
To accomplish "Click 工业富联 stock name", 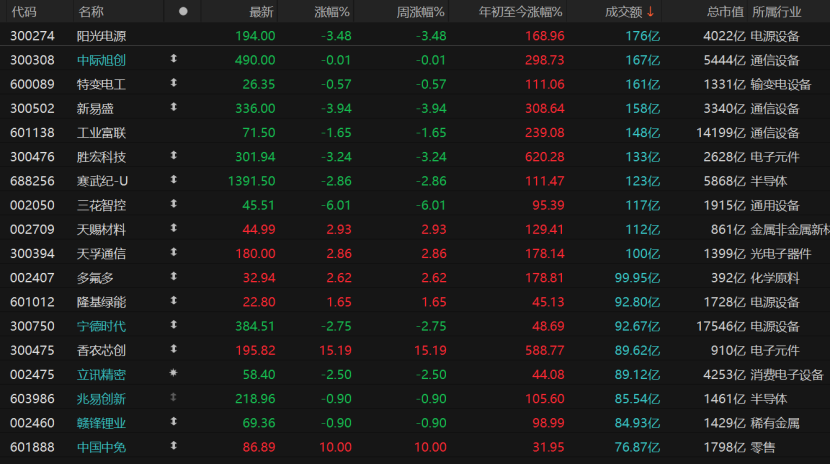I will (101, 133).
